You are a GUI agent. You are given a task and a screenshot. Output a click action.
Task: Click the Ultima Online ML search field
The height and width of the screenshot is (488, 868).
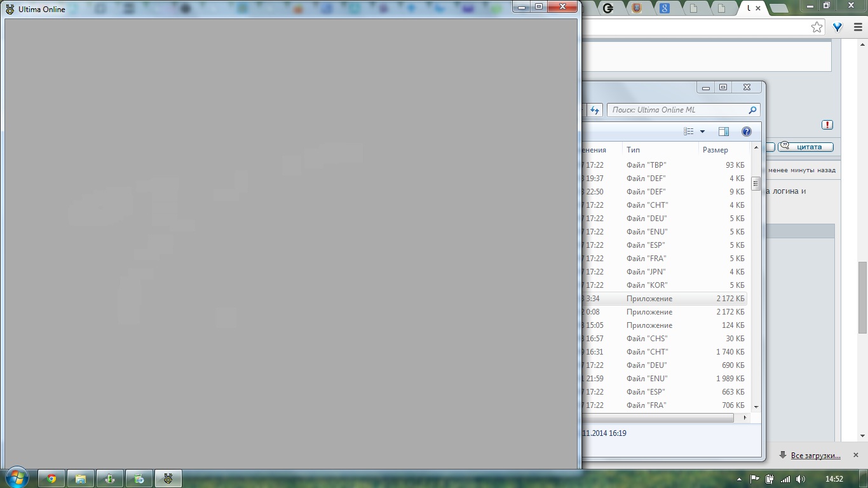tap(677, 110)
